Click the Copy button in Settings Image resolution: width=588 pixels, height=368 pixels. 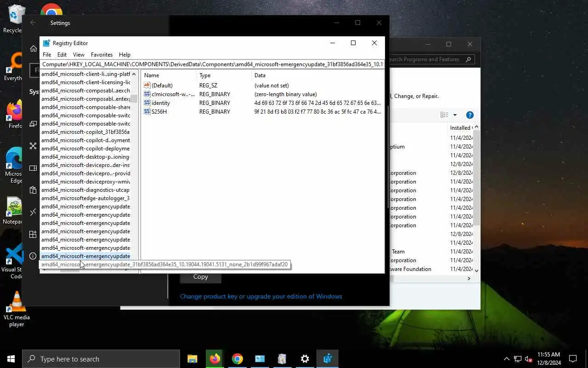(x=200, y=276)
